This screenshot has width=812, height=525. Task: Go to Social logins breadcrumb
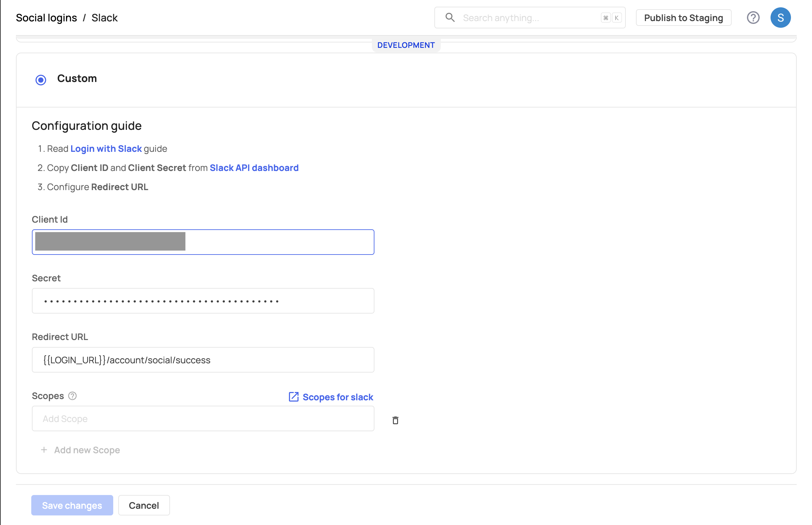point(46,18)
